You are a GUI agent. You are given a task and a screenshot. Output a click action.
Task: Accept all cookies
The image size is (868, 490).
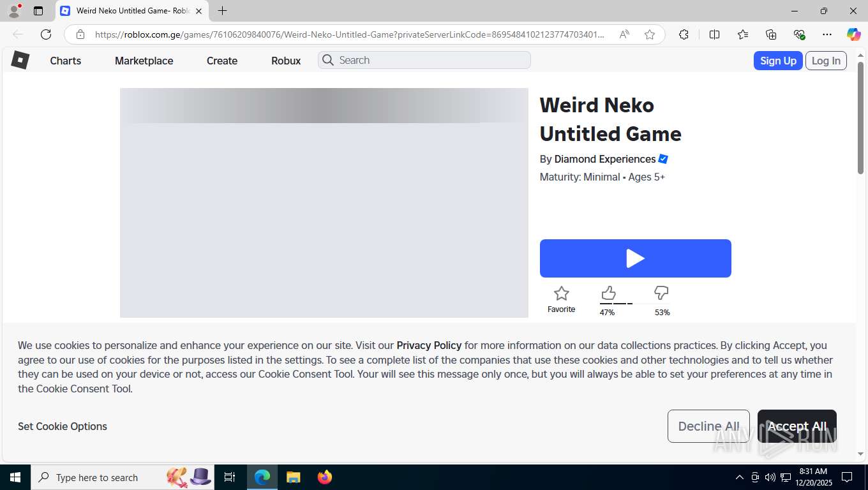coord(797,426)
